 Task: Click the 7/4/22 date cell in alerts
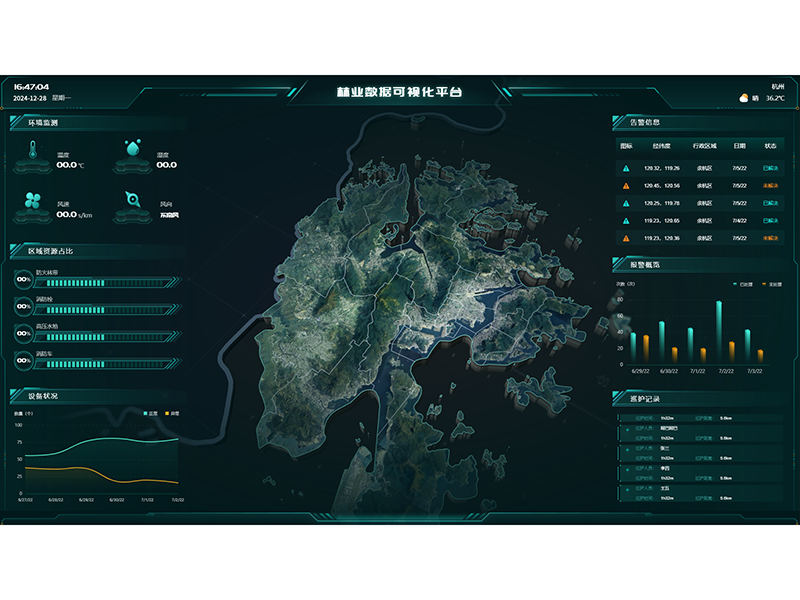click(739, 221)
